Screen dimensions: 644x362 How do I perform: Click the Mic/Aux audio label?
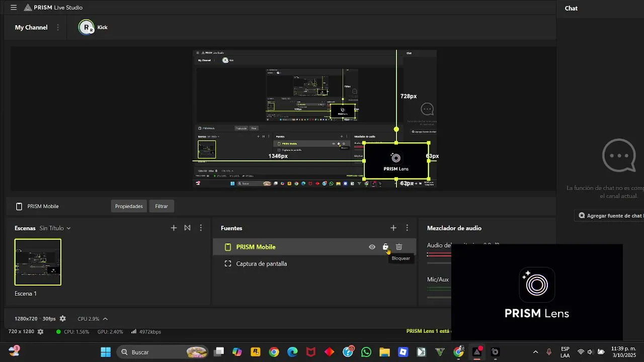click(438, 280)
